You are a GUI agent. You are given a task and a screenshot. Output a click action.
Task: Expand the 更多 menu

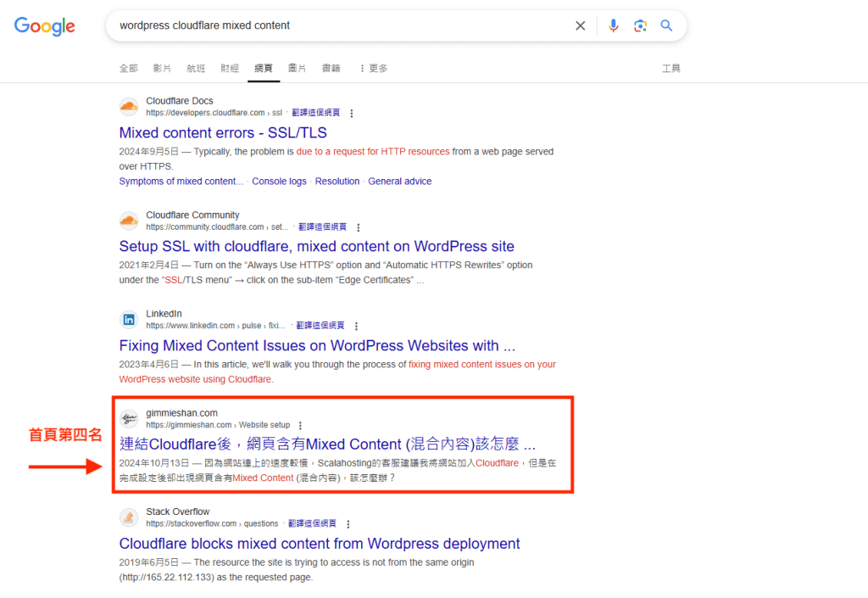coord(374,68)
